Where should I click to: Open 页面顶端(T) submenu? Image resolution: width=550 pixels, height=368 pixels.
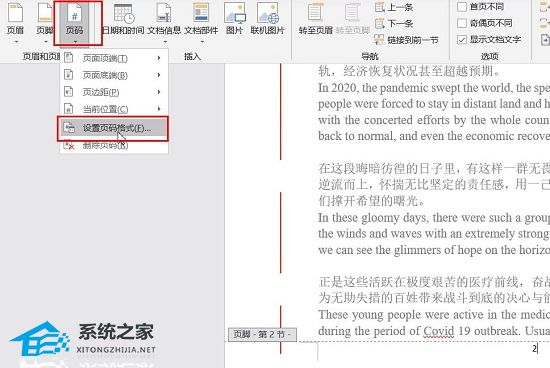click(114, 58)
